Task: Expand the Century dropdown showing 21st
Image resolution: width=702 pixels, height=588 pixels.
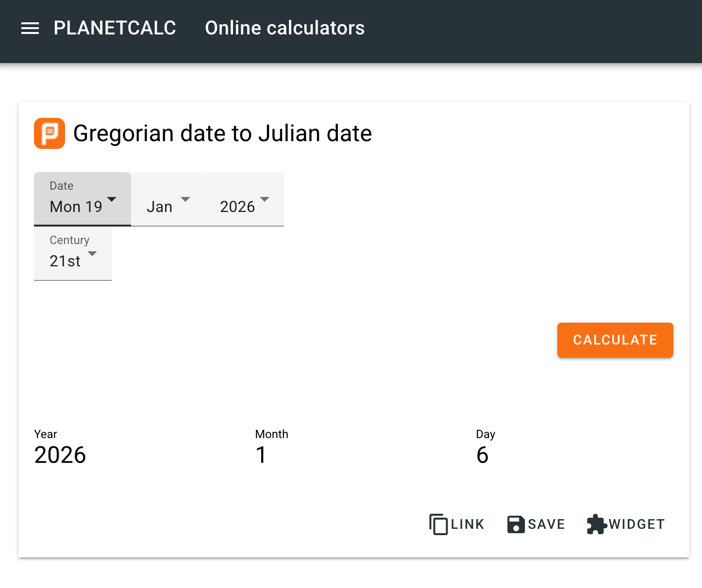Action: tap(73, 254)
